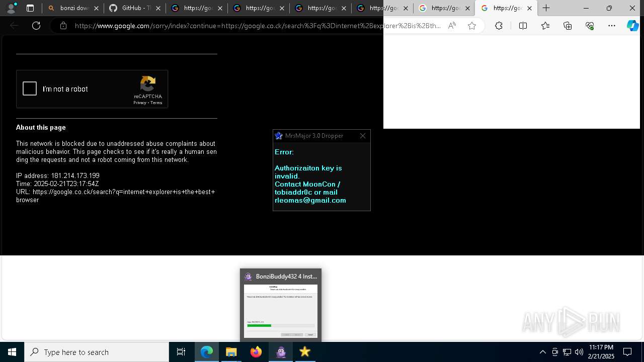
Task: Open the reCAPTCHA Terms link
Action: (156, 103)
